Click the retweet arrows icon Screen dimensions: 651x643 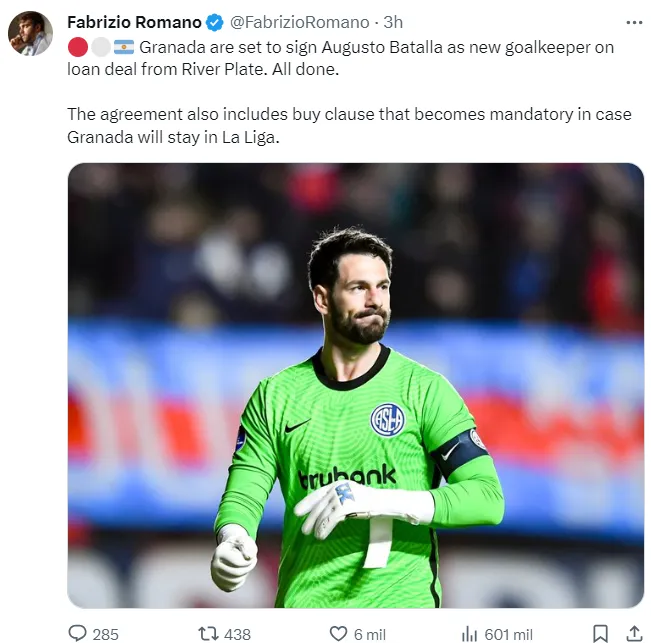point(208,634)
